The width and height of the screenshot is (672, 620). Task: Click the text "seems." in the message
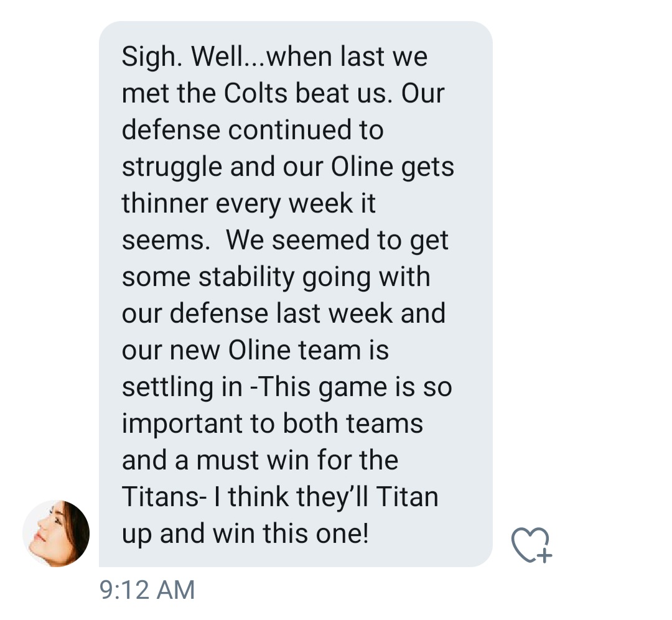click(x=166, y=241)
